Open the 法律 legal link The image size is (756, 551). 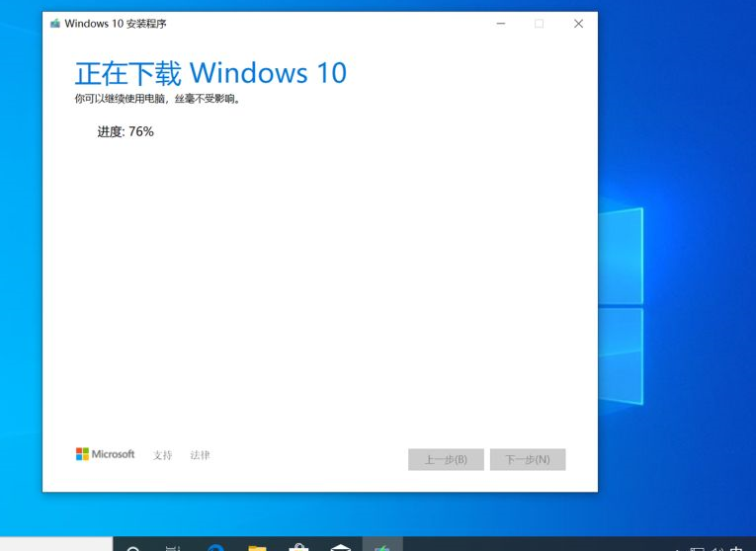coord(200,455)
